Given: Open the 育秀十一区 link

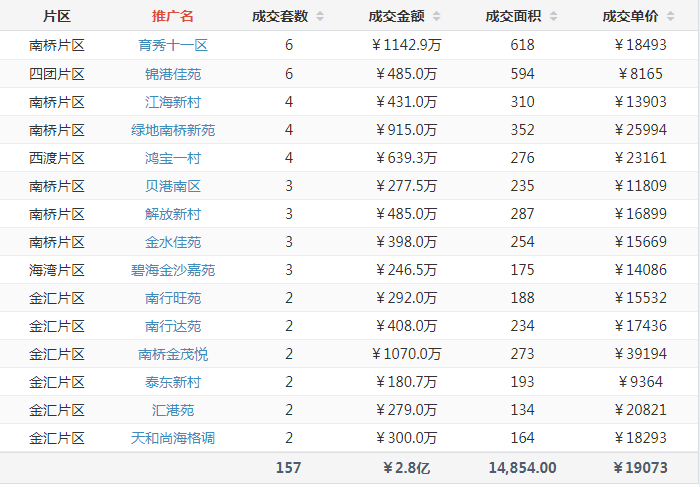Looking at the screenshot, I should pos(173,45).
